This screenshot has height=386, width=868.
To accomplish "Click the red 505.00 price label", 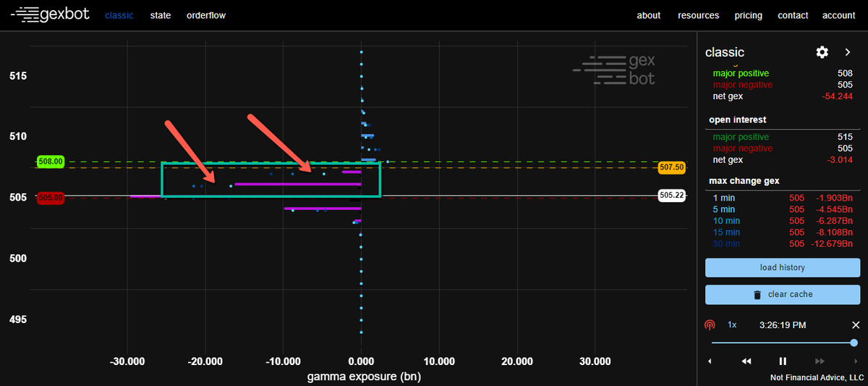I will [x=51, y=197].
